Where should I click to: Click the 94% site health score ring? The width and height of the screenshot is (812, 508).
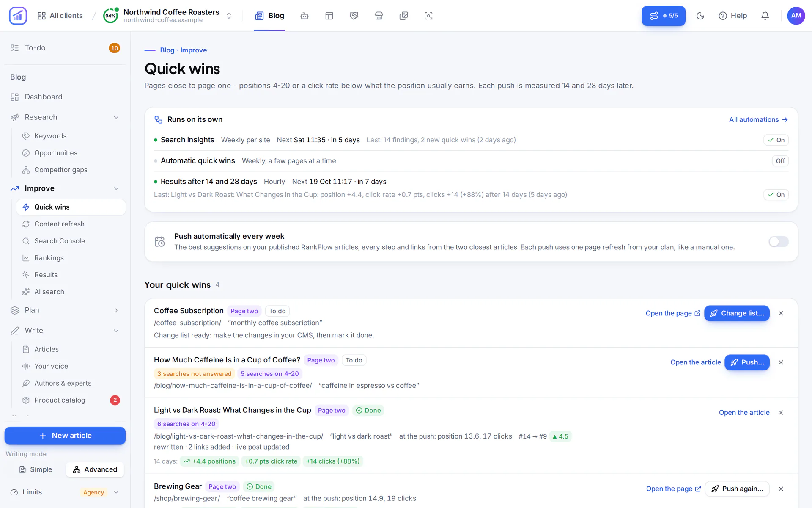pos(111,16)
